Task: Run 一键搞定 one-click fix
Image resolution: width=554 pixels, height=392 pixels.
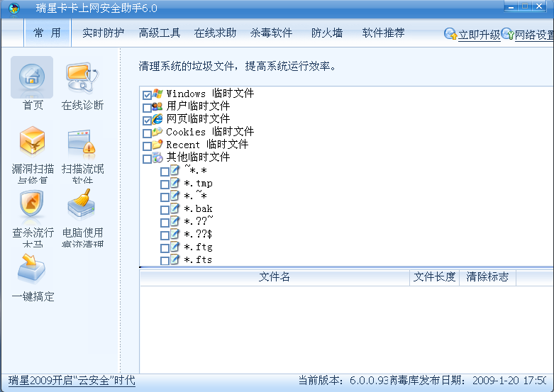Action: (x=31, y=269)
